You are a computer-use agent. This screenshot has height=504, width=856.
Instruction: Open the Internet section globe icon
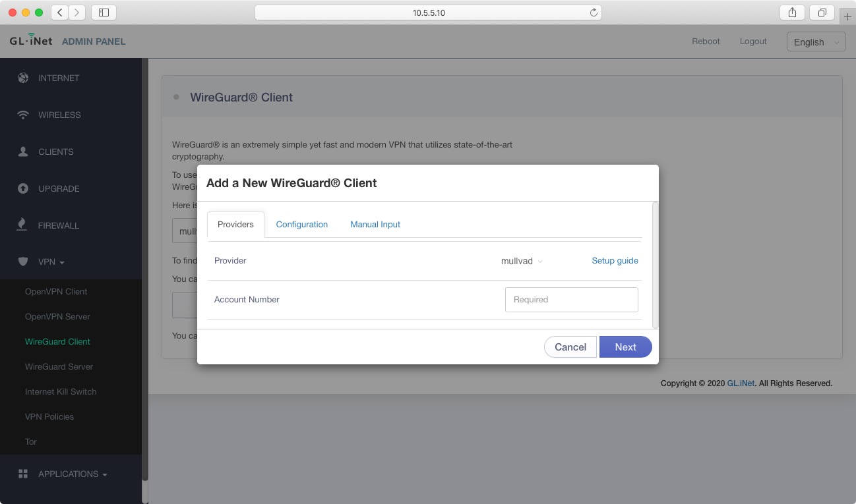[x=23, y=78]
